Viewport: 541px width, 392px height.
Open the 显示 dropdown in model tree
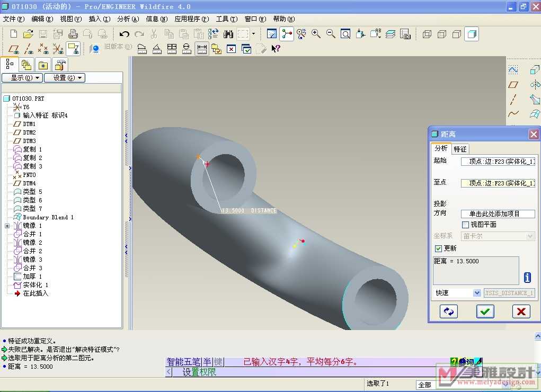[x=22, y=78]
